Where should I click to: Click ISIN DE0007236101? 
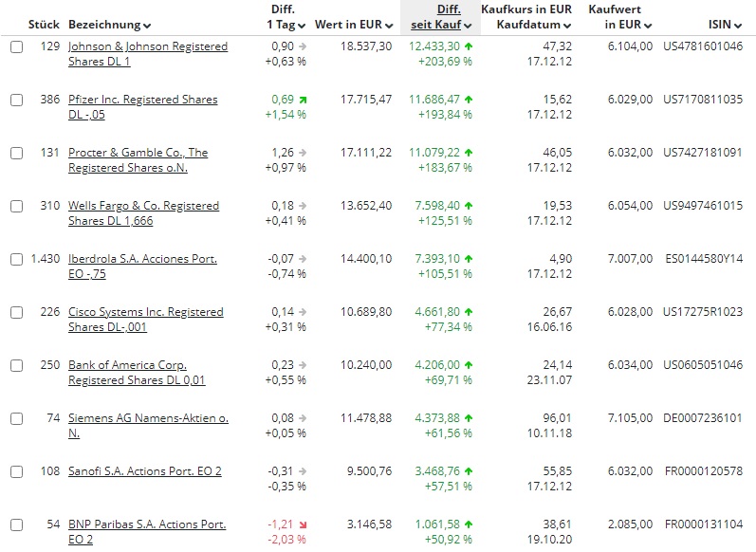point(703,417)
